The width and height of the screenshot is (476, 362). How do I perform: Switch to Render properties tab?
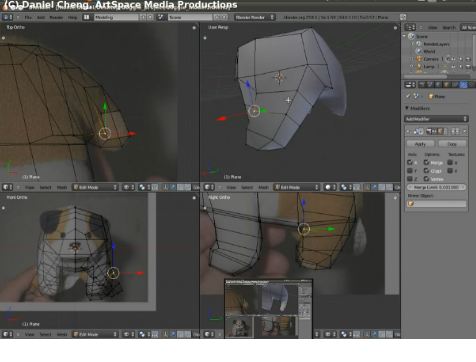(x=422, y=85)
